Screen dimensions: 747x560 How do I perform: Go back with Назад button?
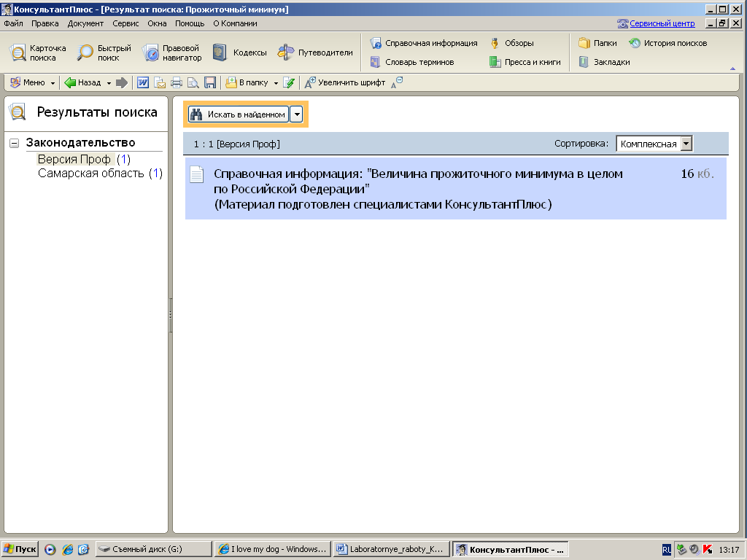click(x=83, y=82)
